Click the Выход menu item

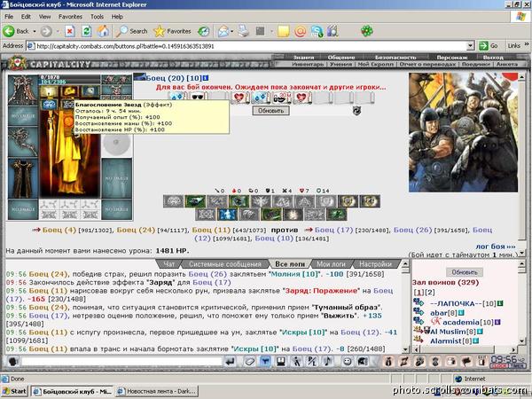[493, 58]
